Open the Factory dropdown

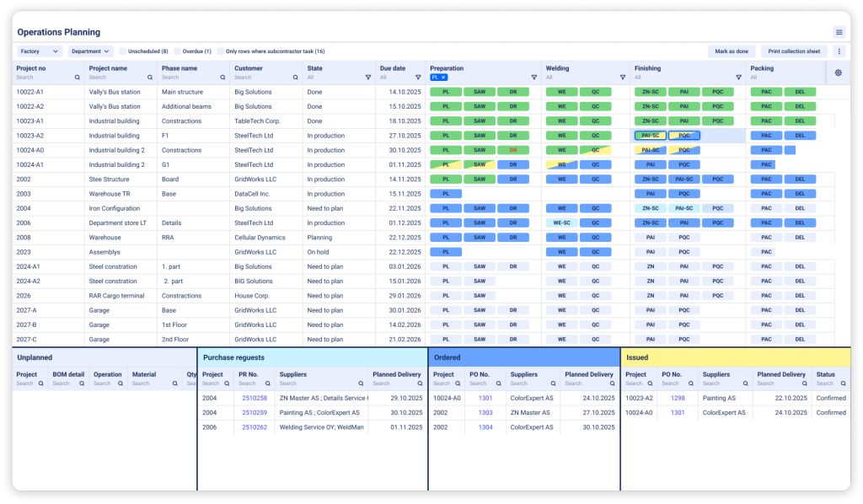pyautogui.click(x=39, y=51)
